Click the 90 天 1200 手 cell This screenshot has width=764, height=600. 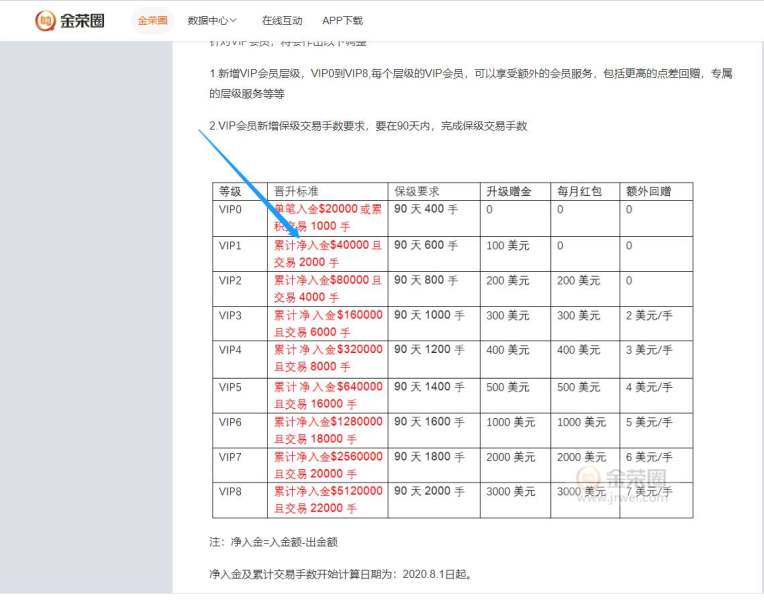coord(434,359)
